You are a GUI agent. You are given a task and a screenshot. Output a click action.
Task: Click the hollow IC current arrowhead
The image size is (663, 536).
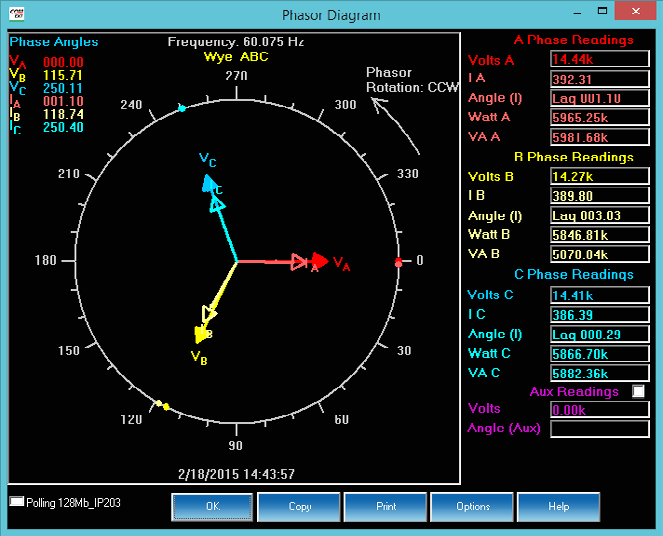point(217,205)
